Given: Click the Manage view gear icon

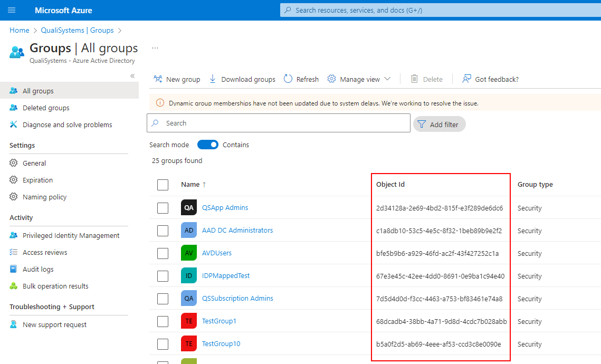Looking at the screenshot, I should click(x=331, y=79).
